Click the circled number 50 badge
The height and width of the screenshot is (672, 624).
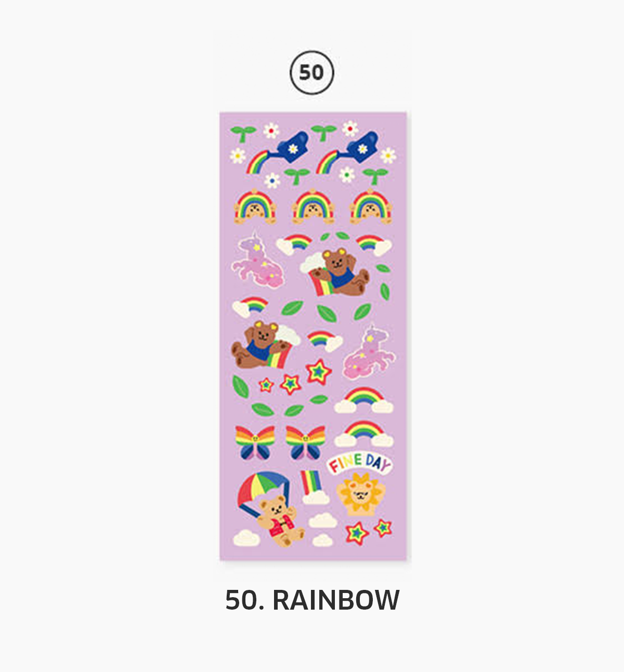[x=311, y=72]
